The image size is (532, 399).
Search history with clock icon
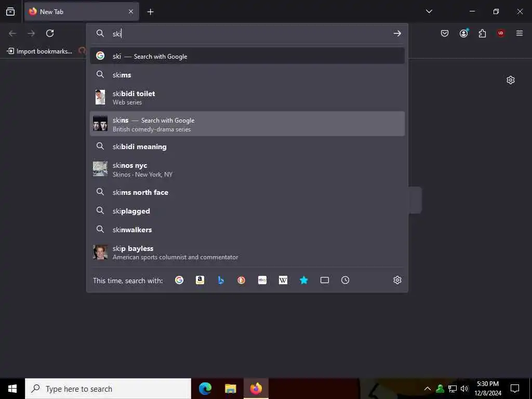pyautogui.click(x=345, y=280)
